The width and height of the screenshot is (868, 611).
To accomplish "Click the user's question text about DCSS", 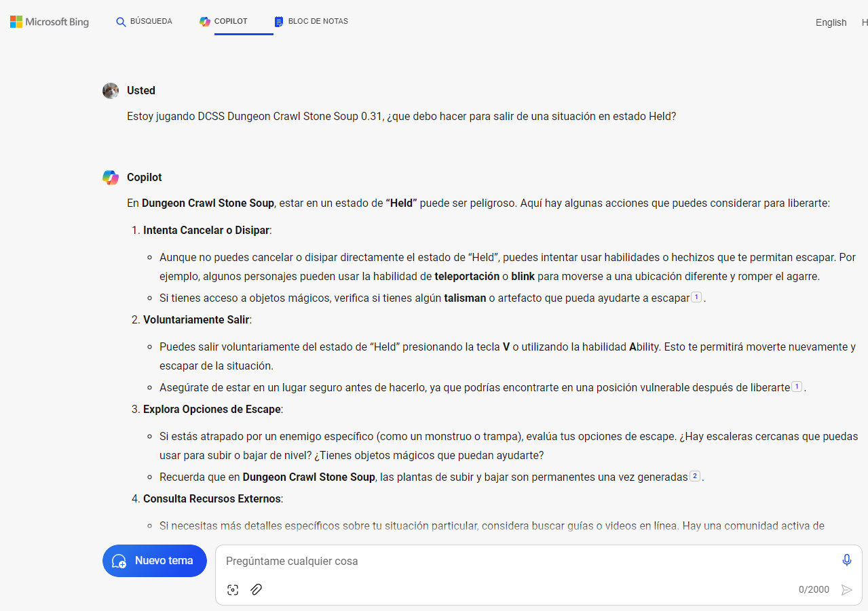I will click(402, 116).
